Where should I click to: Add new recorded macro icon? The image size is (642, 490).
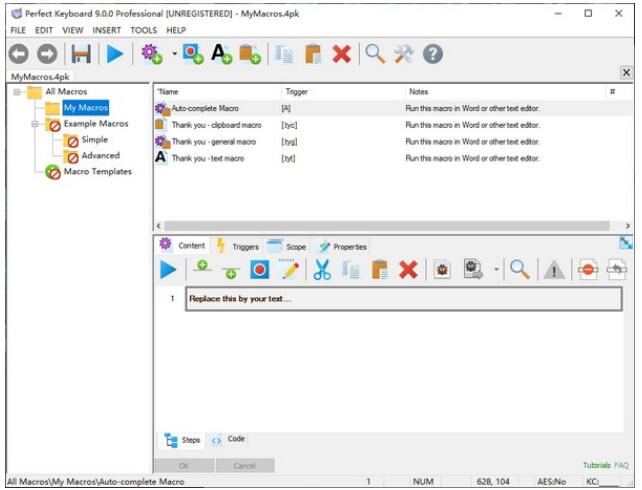coord(193,54)
